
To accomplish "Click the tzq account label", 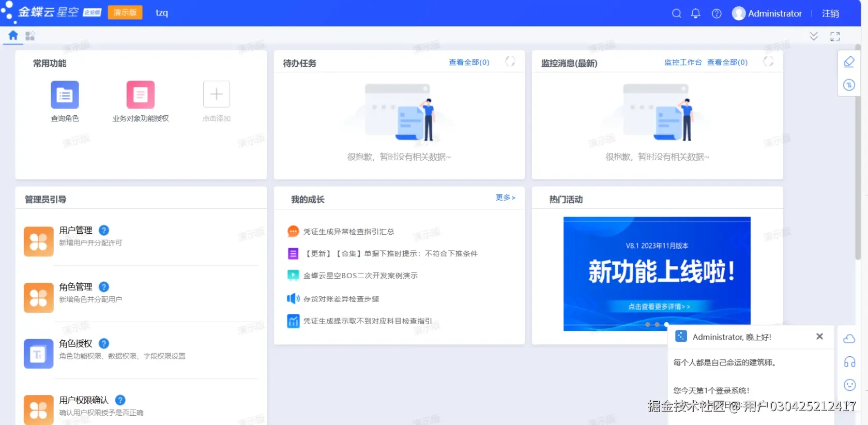I will tap(162, 12).
